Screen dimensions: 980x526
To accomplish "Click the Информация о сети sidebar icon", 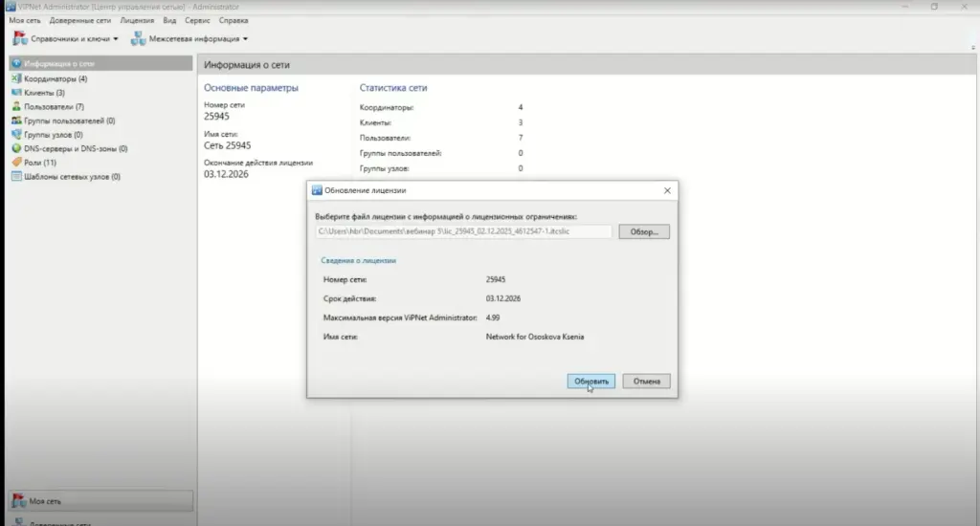I will [16, 63].
